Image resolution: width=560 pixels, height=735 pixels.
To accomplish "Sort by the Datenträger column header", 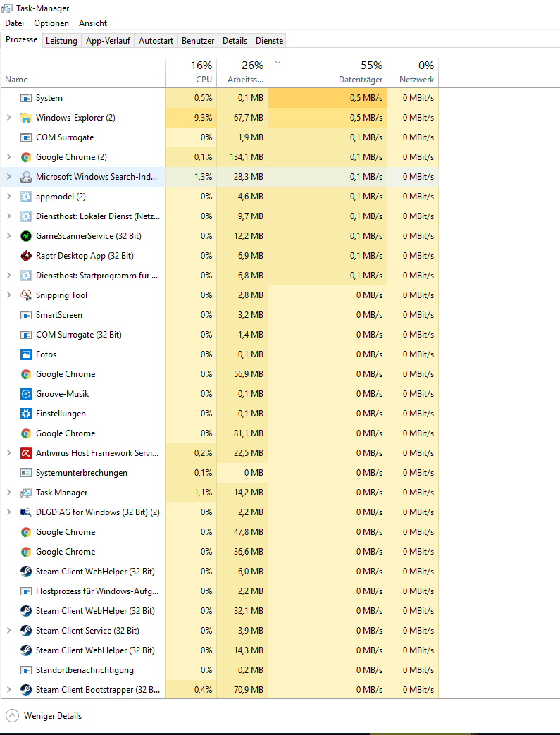I will [x=328, y=73].
